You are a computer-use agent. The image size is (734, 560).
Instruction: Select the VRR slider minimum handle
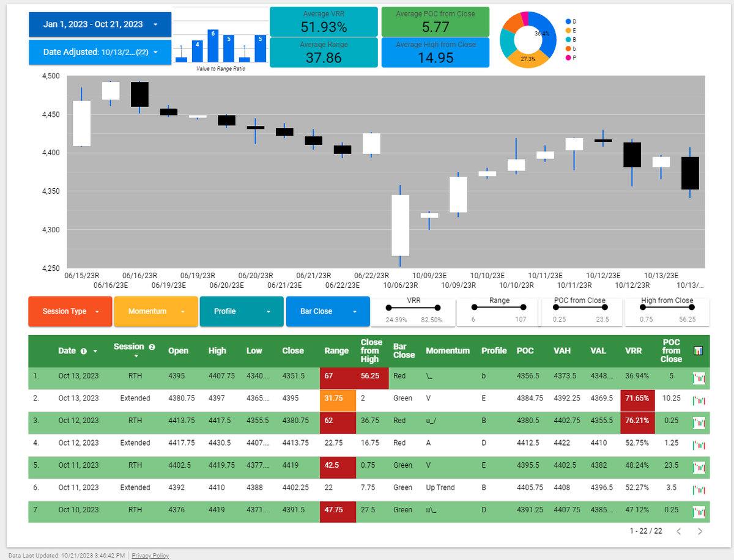click(x=388, y=309)
